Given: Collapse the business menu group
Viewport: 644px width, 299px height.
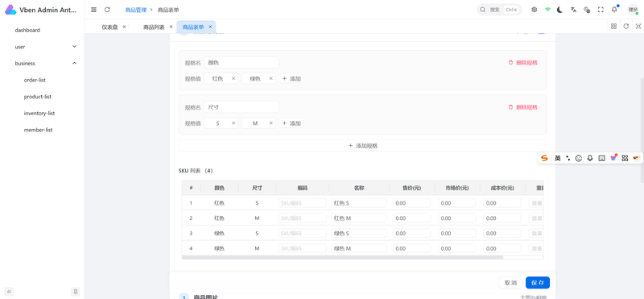Looking at the screenshot, I should click(x=43, y=64).
